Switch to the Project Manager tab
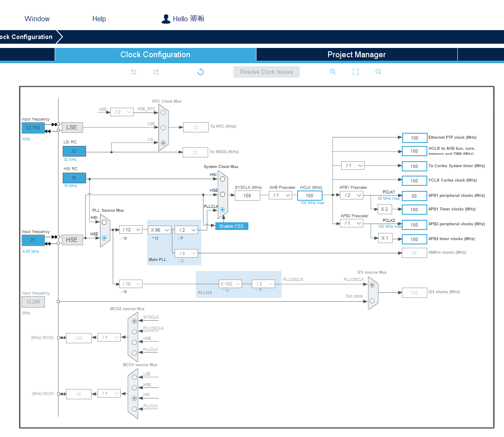 [356, 55]
